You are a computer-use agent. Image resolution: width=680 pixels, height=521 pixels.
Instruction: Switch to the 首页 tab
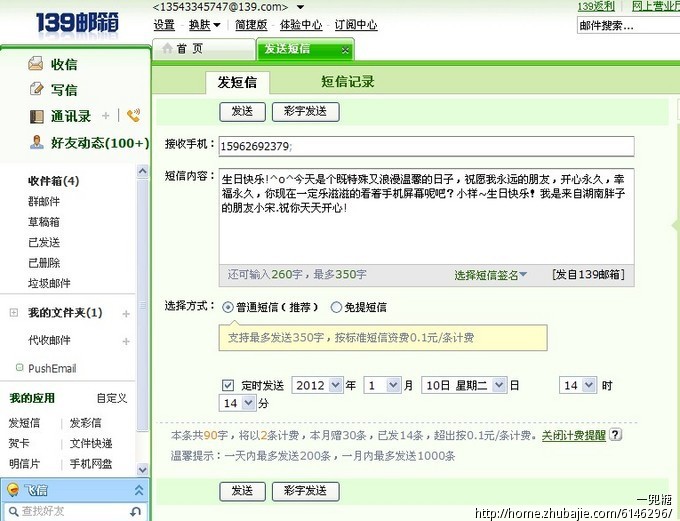pos(203,49)
